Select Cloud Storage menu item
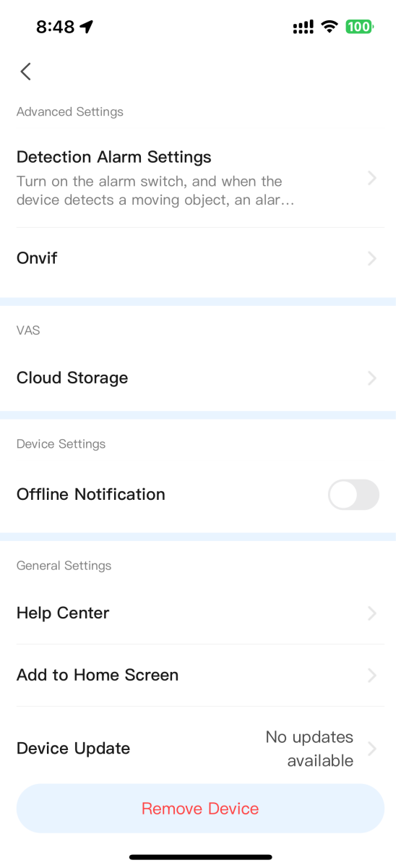 coord(200,378)
